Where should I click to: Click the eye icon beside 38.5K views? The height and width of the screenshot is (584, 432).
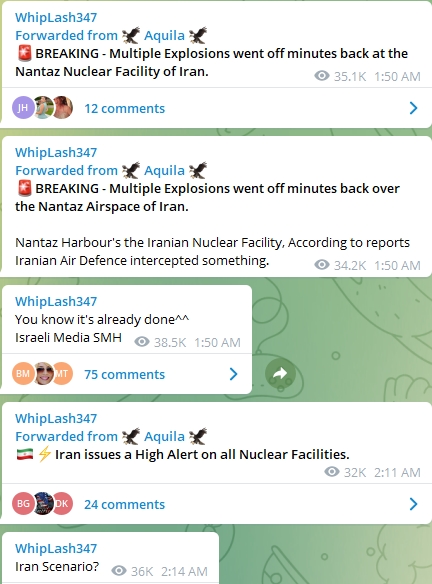coord(142,342)
